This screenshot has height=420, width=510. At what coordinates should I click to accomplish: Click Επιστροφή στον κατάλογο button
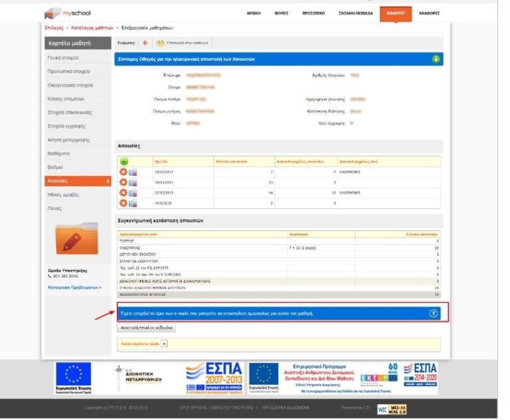[x=182, y=42]
